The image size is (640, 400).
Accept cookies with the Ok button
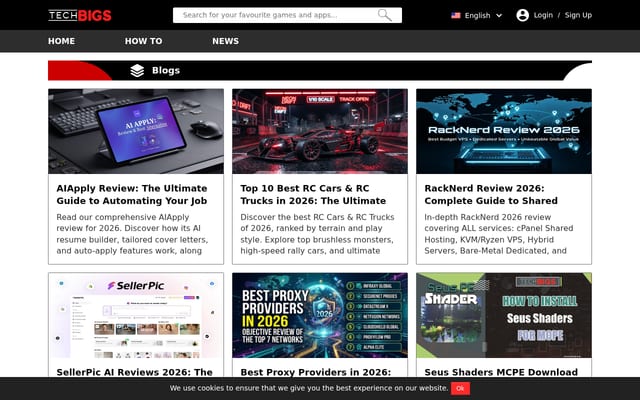coord(460,388)
